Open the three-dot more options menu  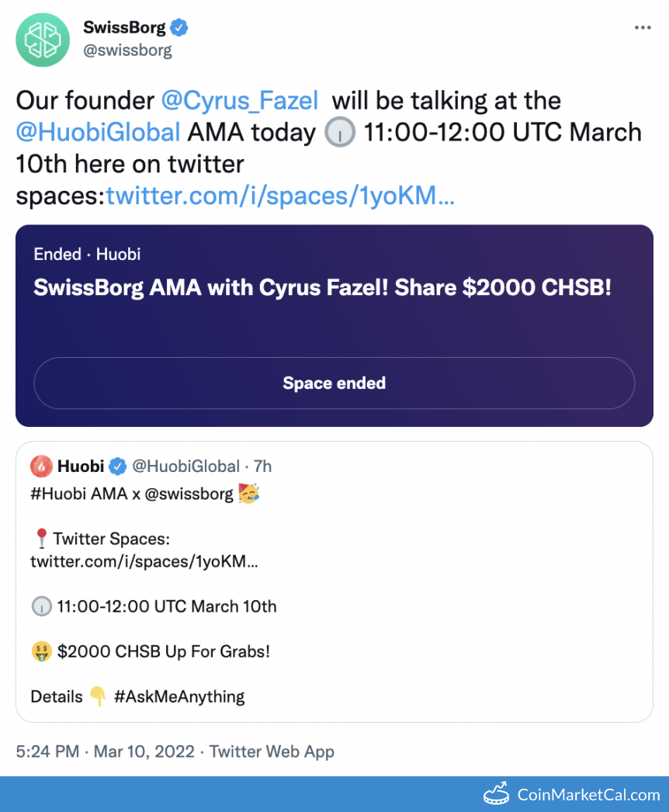pos(643,28)
